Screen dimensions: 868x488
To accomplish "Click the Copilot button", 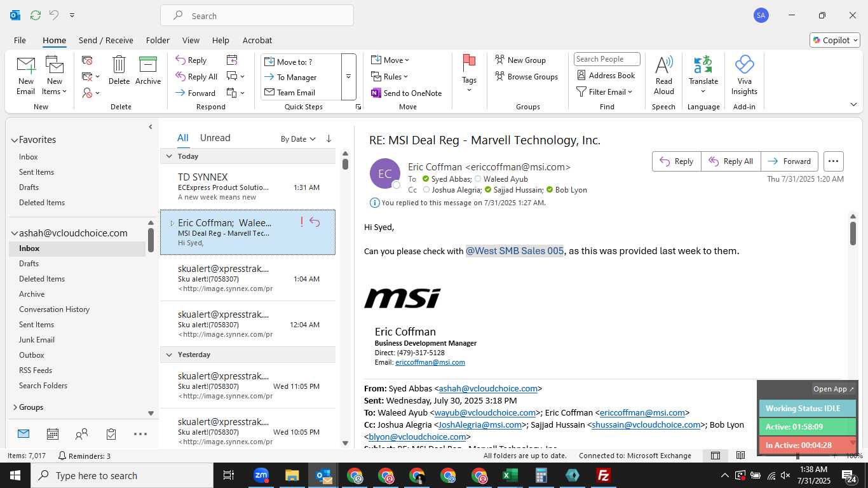I will [834, 40].
